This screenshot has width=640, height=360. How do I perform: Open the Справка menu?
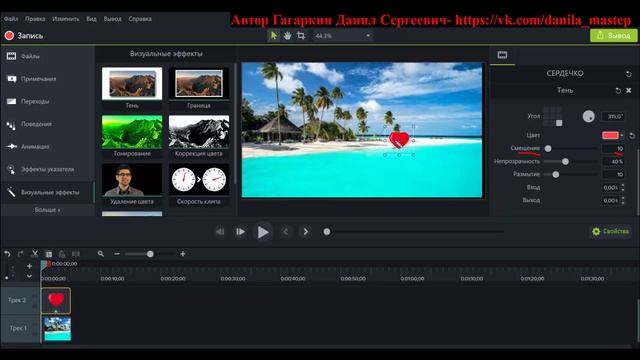point(140,19)
